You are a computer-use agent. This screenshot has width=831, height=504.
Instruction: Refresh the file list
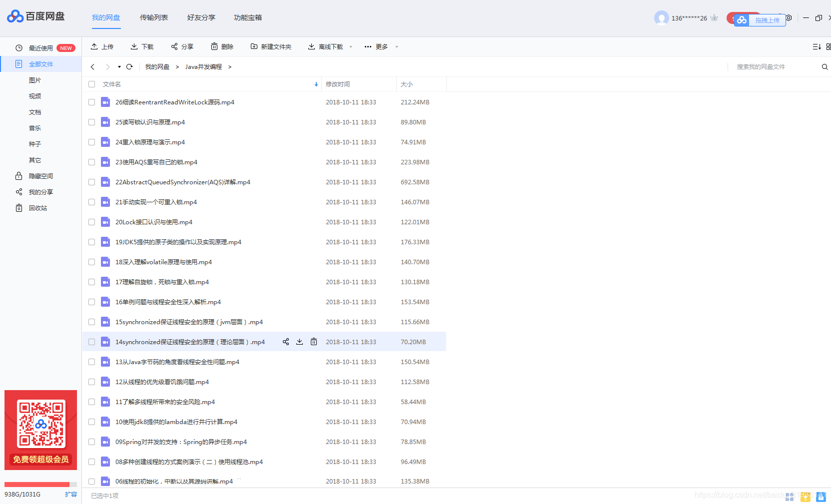129,66
